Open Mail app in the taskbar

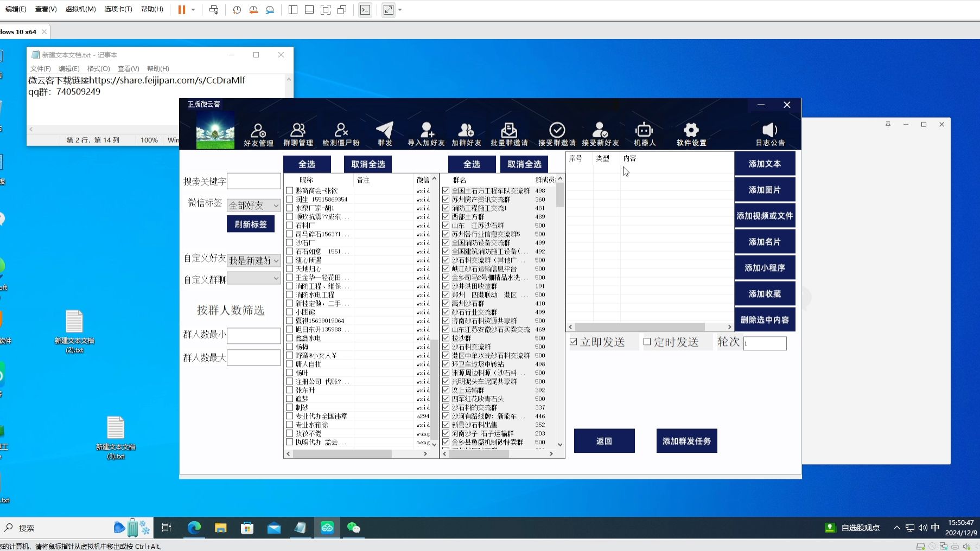coord(274,528)
